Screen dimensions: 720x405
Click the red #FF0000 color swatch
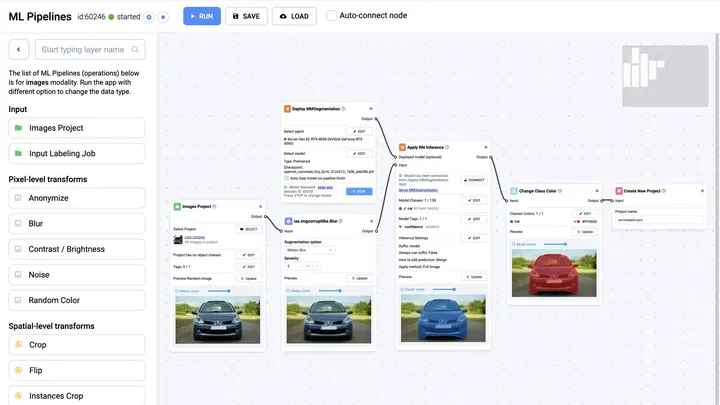(x=578, y=221)
